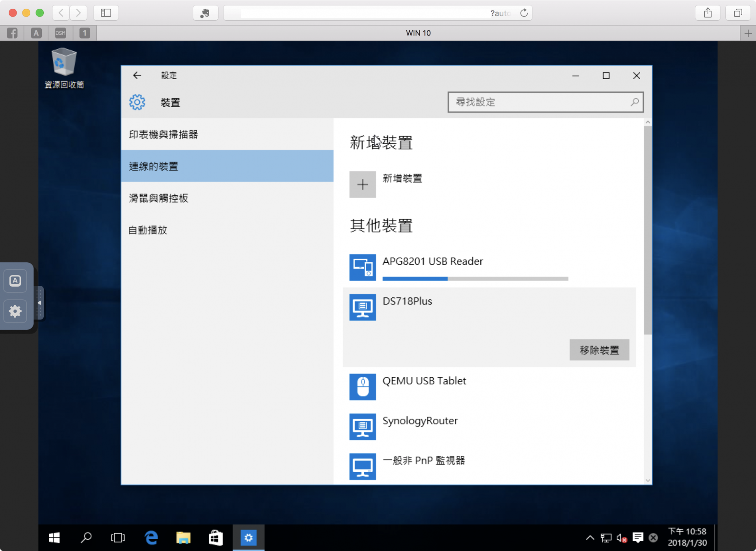This screenshot has width=756, height=551.
Task: Open the AutoPlay settings section
Action: (x=148, y=230)
